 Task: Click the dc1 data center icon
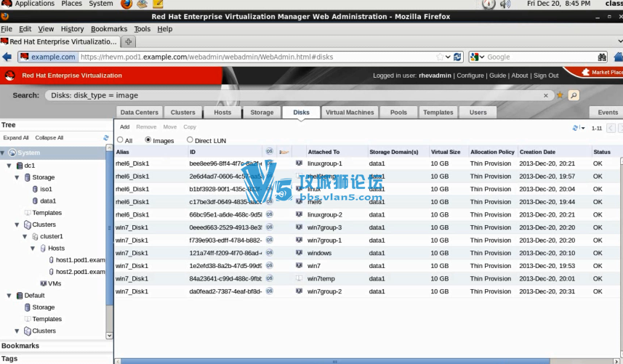click(20, 166)
